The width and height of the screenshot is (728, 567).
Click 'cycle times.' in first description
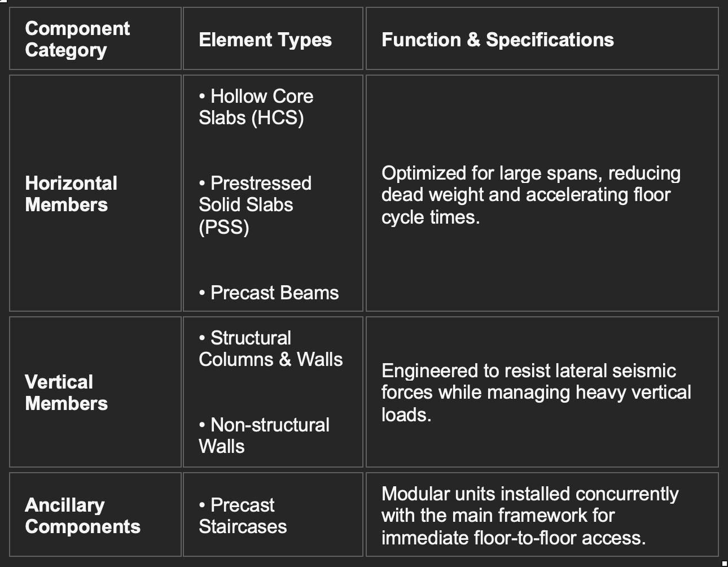[x=431, y=217]
